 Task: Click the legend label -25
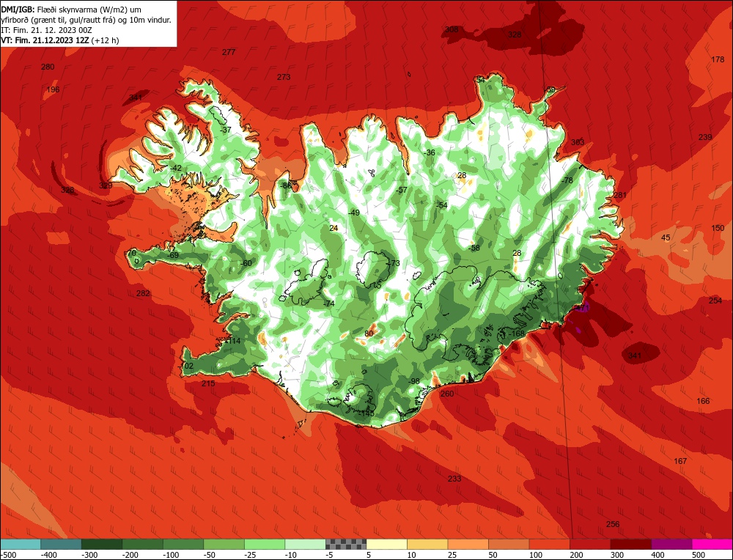coord(251,555)
